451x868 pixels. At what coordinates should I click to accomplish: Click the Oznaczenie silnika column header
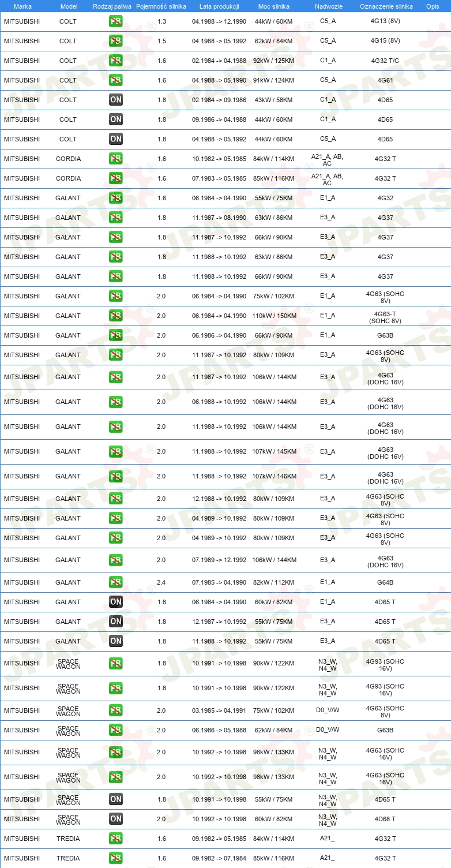pyautogui.click(x=386, y=6)
